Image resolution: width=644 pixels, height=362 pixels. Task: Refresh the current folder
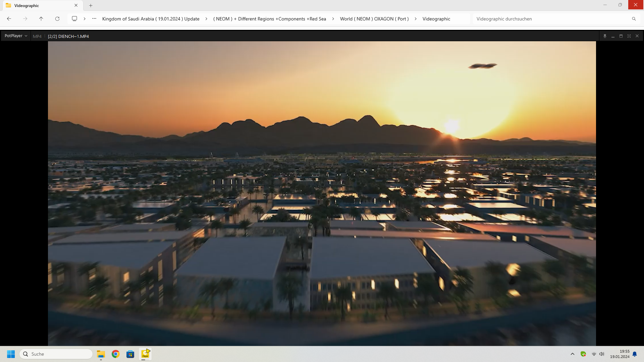57,19
